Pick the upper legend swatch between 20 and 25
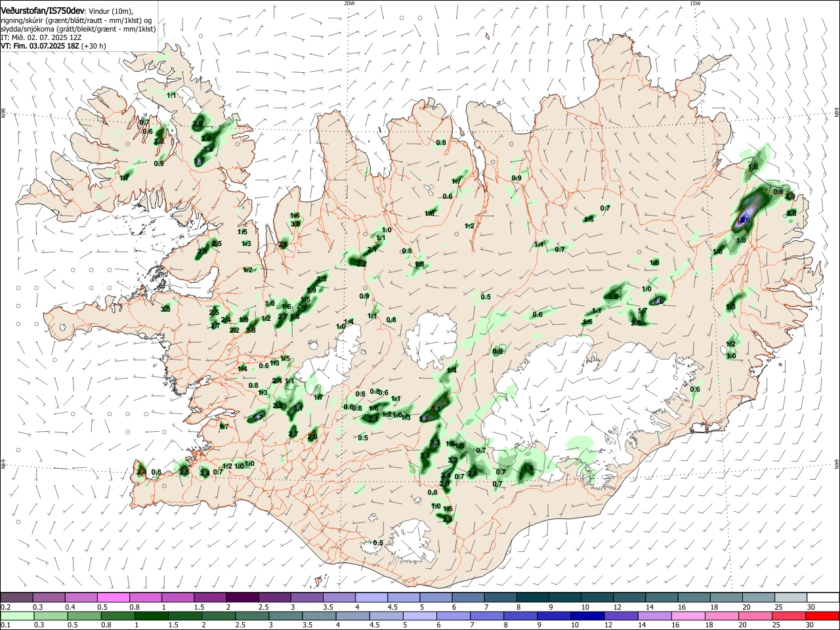The image size is (840, 630). (759, 597)
